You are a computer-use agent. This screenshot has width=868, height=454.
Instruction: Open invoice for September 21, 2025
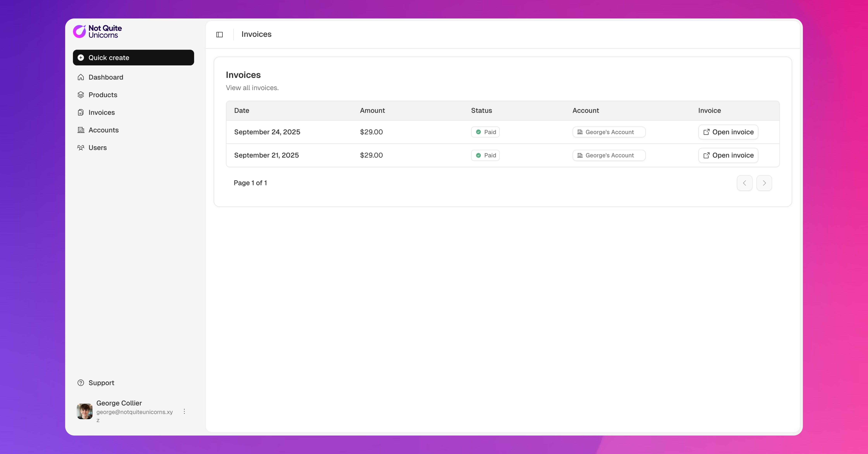pyautogui.click(x=728, y=155)
